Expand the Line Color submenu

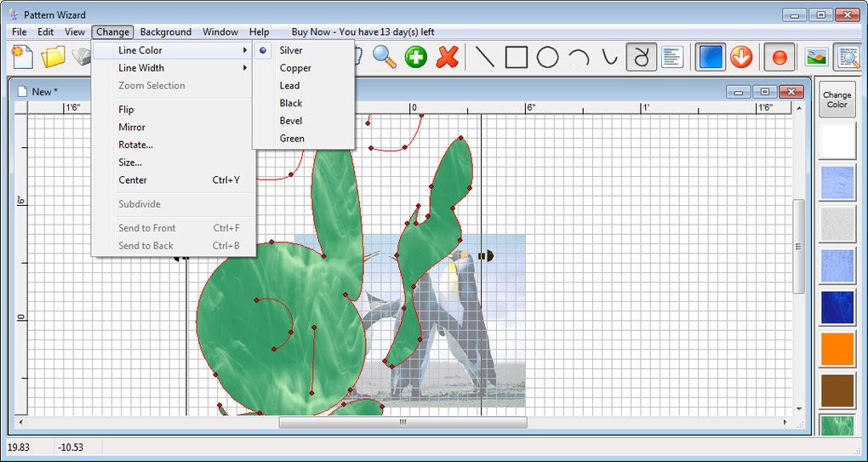[x=173, y=50]
